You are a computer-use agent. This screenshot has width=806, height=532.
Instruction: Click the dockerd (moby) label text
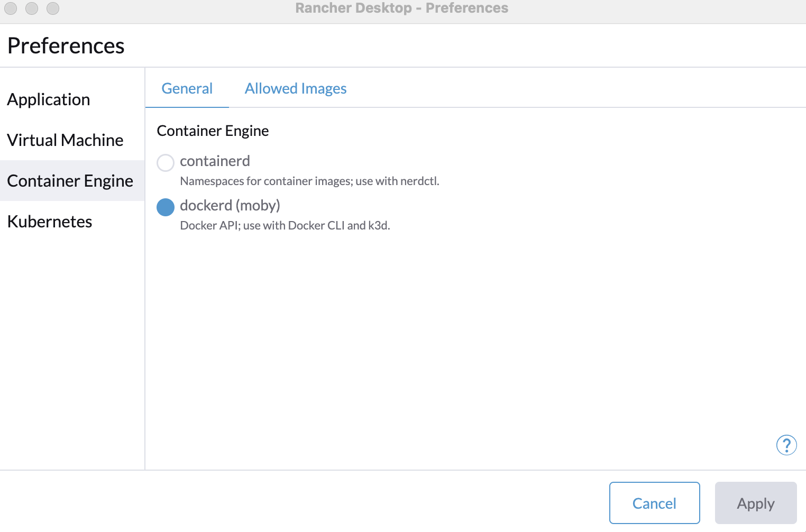click(230, 206)
